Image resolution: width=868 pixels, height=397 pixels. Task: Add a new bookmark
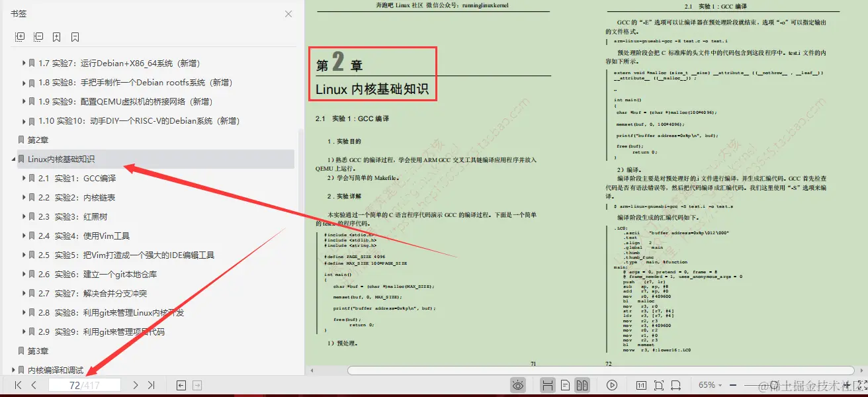[x=56, y=36]
